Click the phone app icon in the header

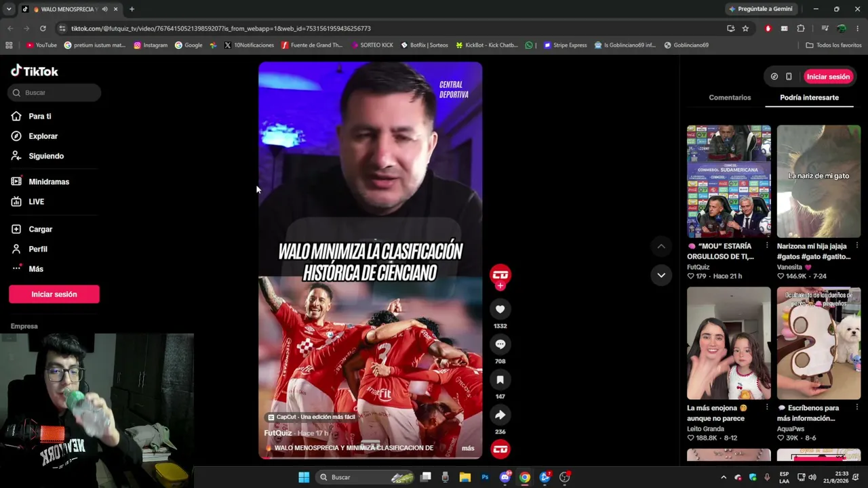(789, 77)
